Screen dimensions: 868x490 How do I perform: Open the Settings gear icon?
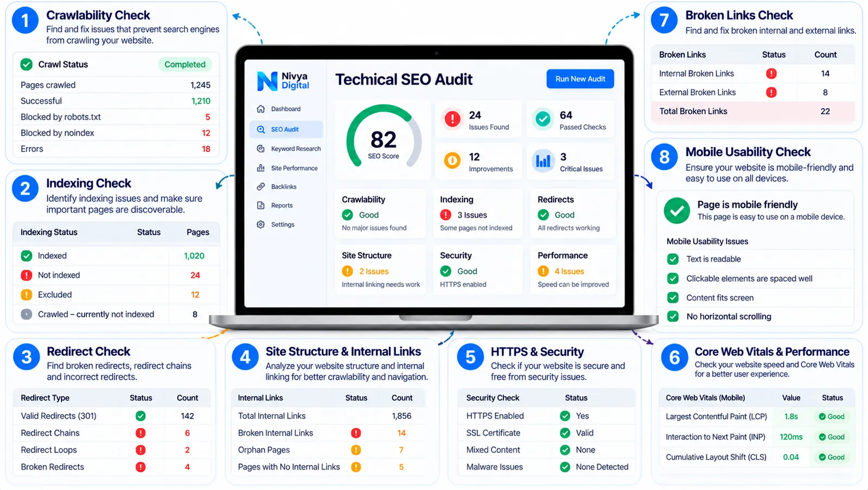tap(261, 225)
